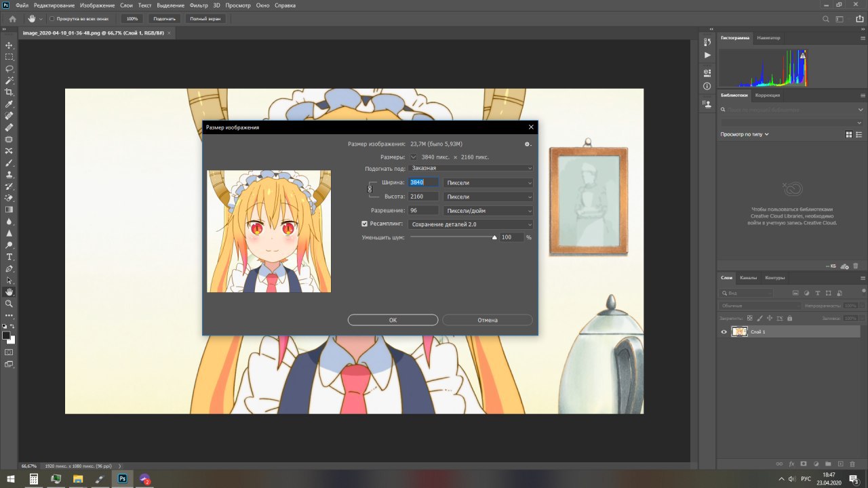Select the Eyedropper tool
Viewport: 868px width, 488px height.
(x=9, y=104)
